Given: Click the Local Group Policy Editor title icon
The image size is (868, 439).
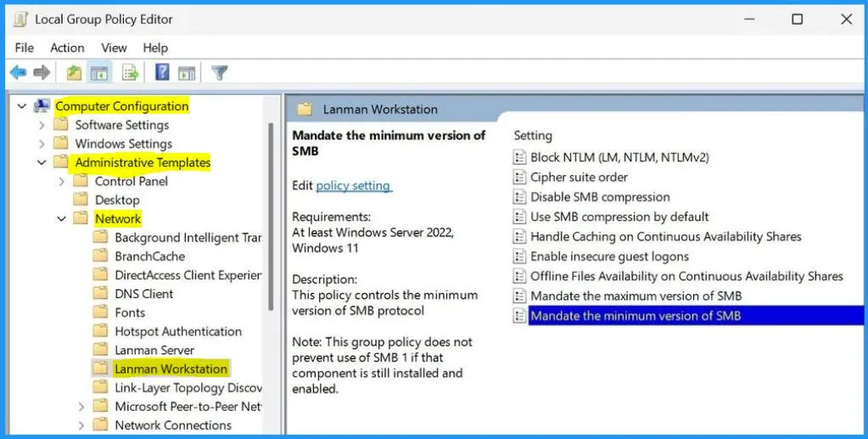Looking at the screenshot, I should coord(20,20).
